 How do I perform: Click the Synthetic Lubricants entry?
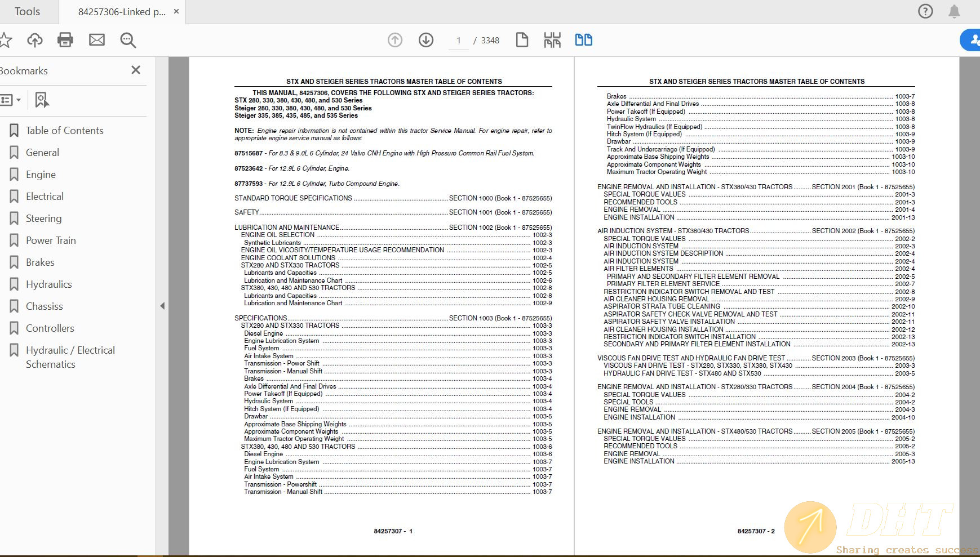(398, 243)
